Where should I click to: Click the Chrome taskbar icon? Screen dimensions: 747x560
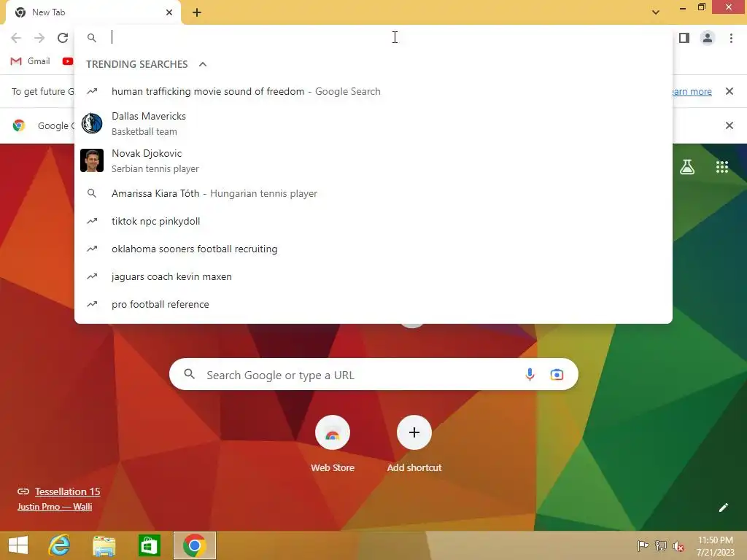194,545
